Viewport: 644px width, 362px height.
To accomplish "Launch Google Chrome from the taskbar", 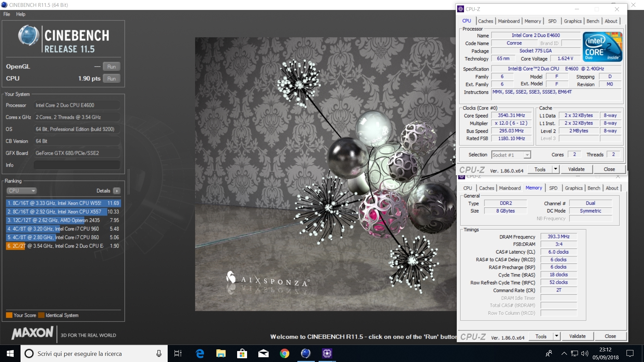I will 284,353.
